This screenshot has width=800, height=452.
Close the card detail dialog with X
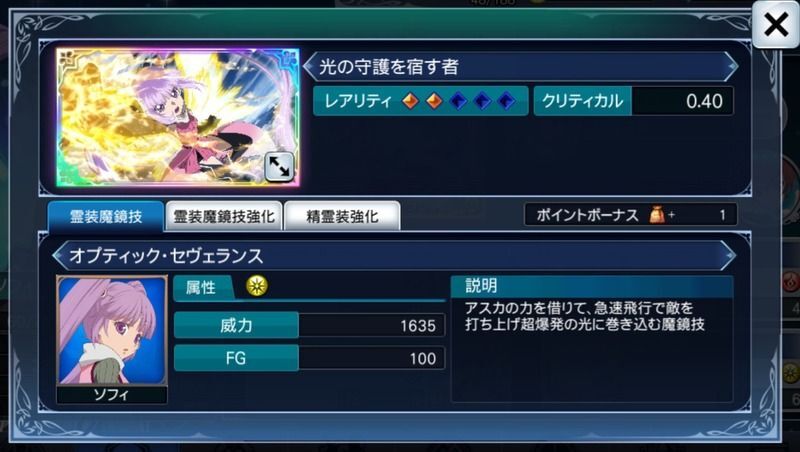776,24
